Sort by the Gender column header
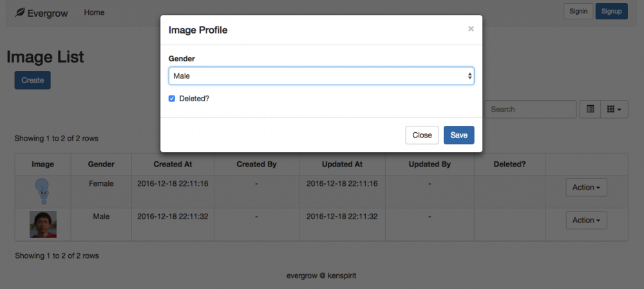 click(x=101, y=164)
